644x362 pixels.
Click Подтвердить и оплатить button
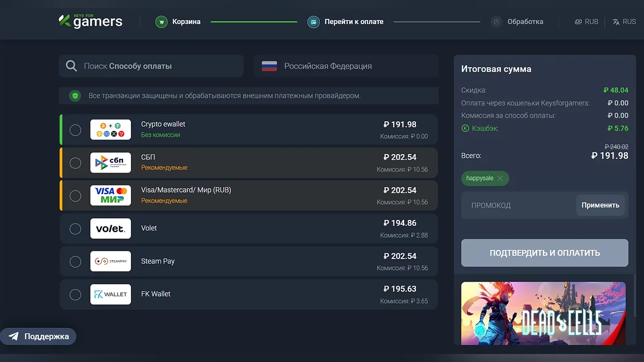tap(545, 253)
